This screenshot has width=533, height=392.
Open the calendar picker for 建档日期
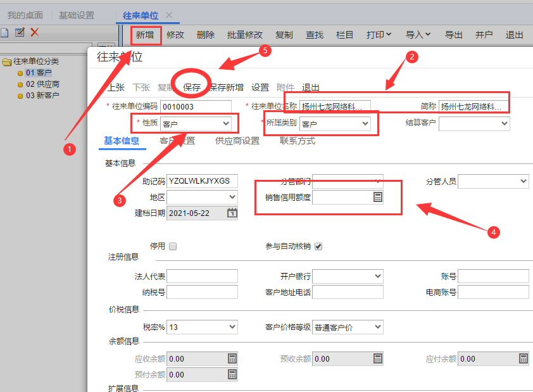[232, 213]
